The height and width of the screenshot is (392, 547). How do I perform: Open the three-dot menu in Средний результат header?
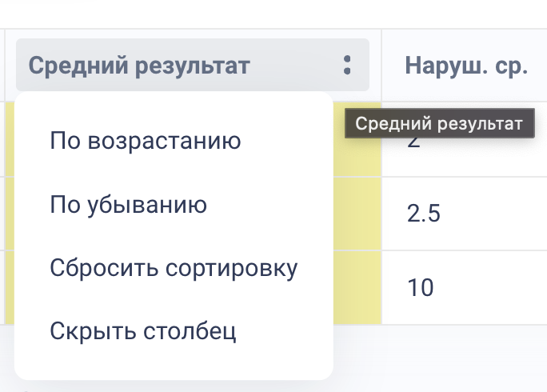pos(347,65)
